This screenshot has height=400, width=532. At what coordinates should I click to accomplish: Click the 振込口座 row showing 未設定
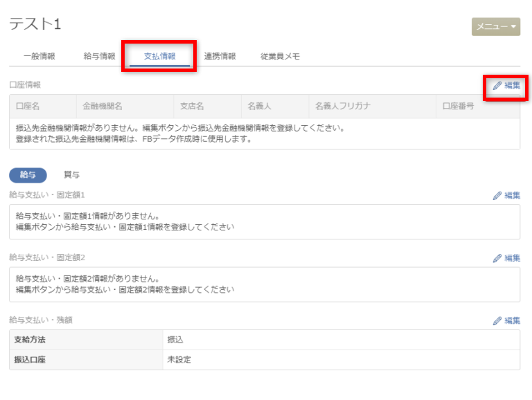coord(265,360)
